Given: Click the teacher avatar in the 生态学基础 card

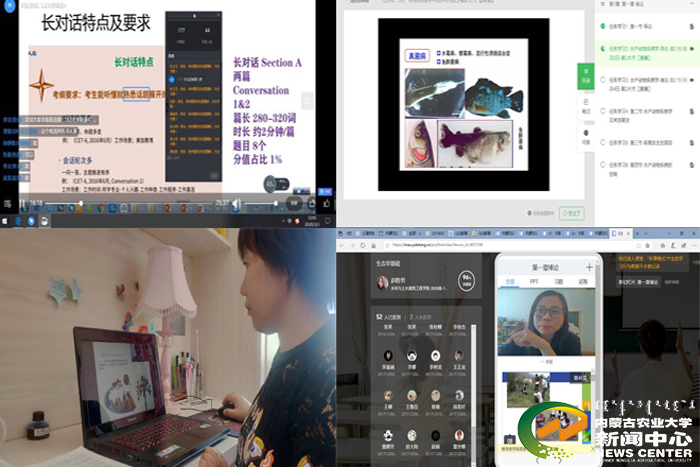Looking at the screenshot, I should (x=382, y=283).
